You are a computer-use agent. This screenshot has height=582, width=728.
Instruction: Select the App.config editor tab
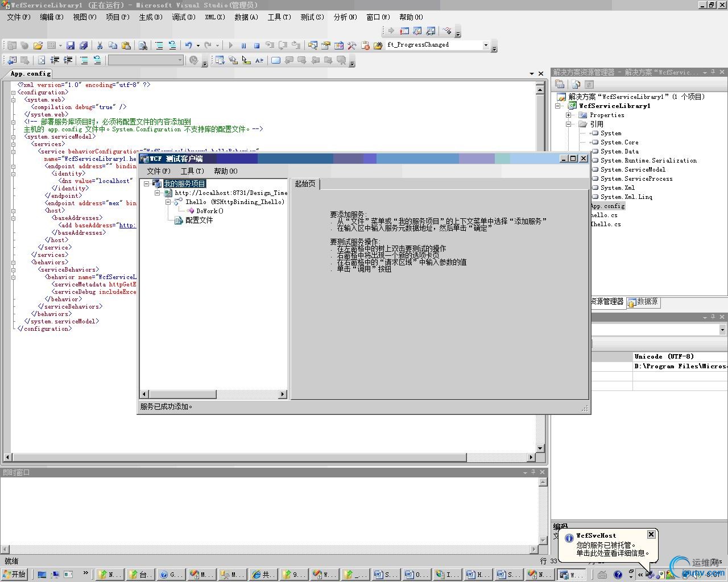[x=31, y=73]
